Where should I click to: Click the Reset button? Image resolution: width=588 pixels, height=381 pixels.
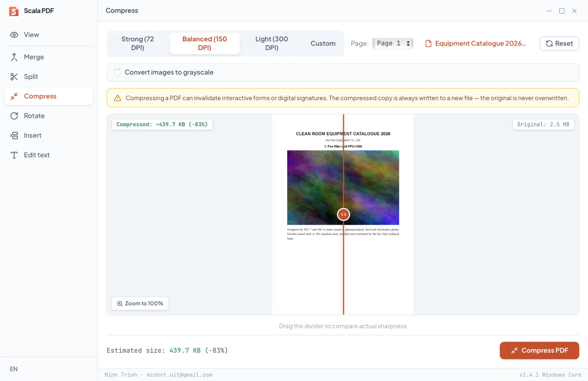point(559,43)
